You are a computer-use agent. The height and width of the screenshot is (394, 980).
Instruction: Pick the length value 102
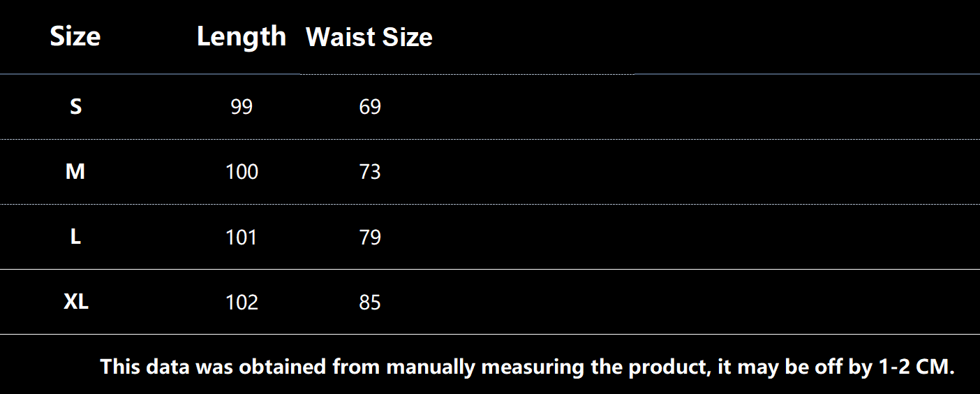(242, 302)
